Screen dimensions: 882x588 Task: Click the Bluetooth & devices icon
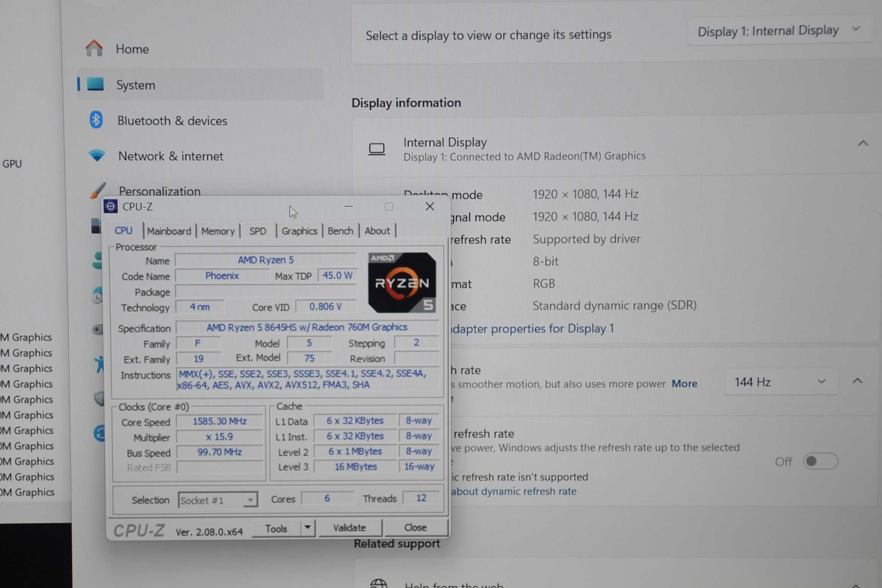pyautogui.click(x=96, y=120)
